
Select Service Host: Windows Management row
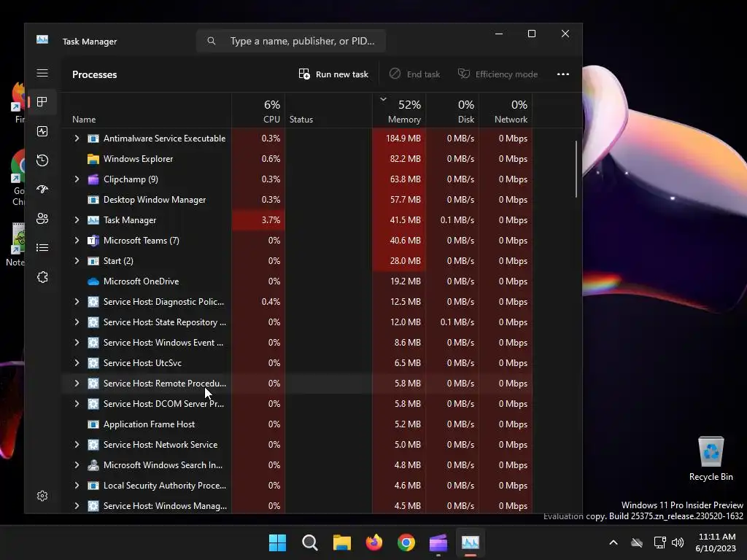(x=298, y=505)
